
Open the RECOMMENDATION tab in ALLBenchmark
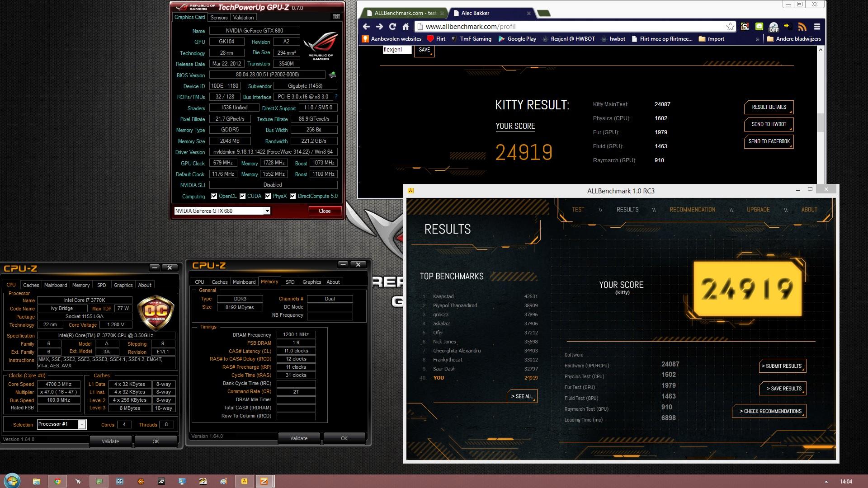pos(692,210)
